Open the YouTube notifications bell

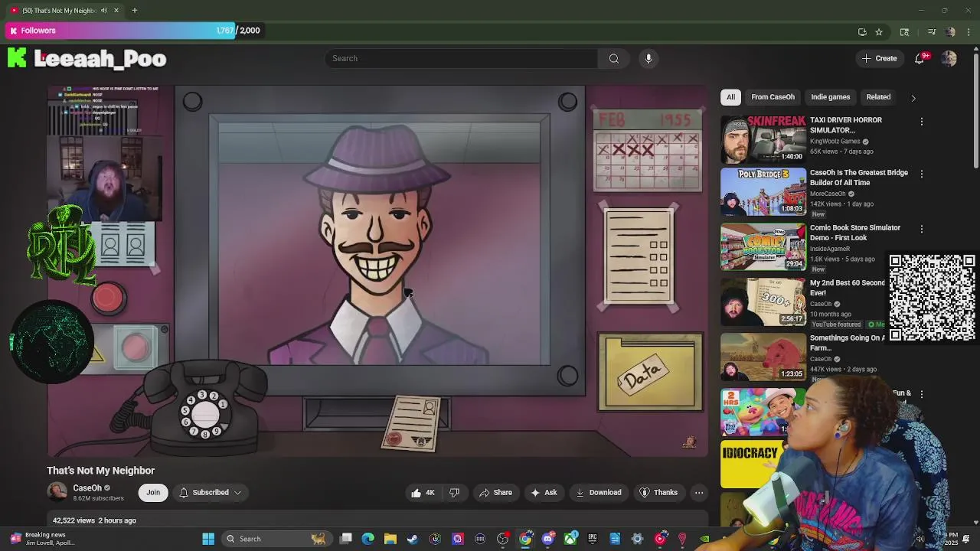click(920, 58)
